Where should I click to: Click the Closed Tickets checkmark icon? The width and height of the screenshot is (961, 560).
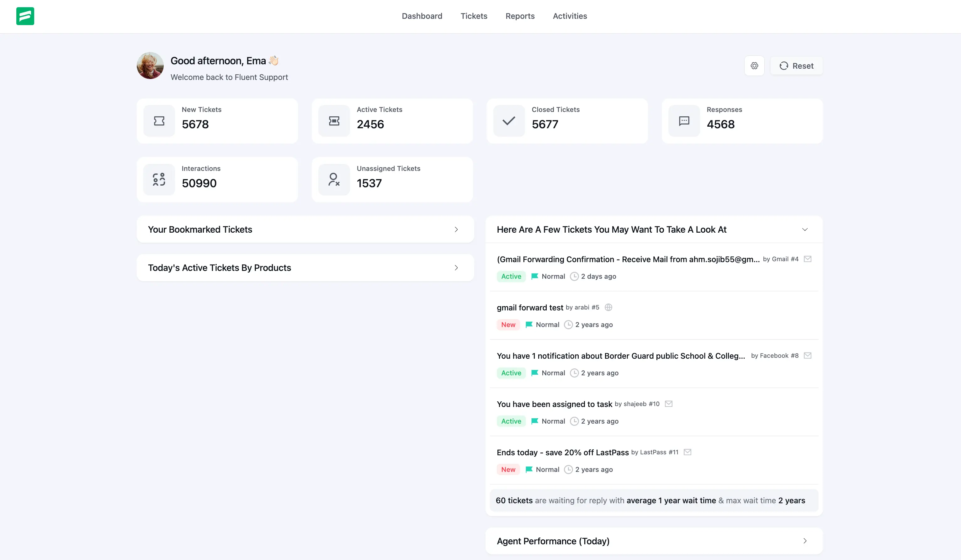(x=508, y=121)
